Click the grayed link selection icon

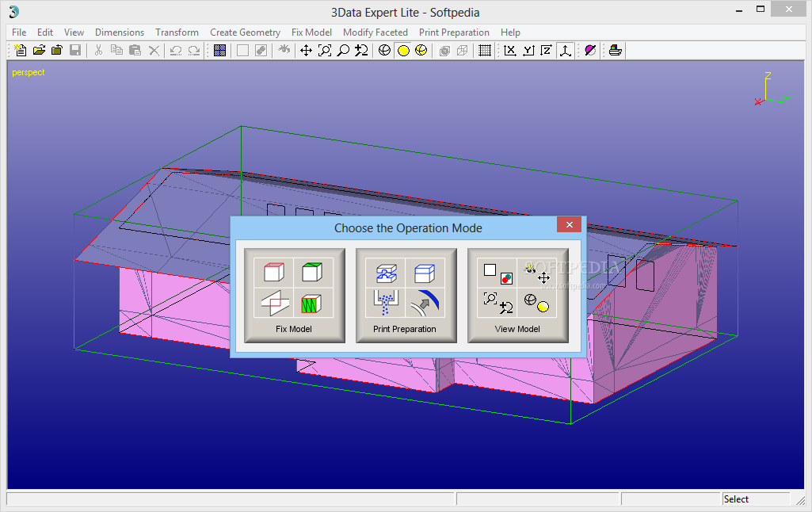point(261,50)
